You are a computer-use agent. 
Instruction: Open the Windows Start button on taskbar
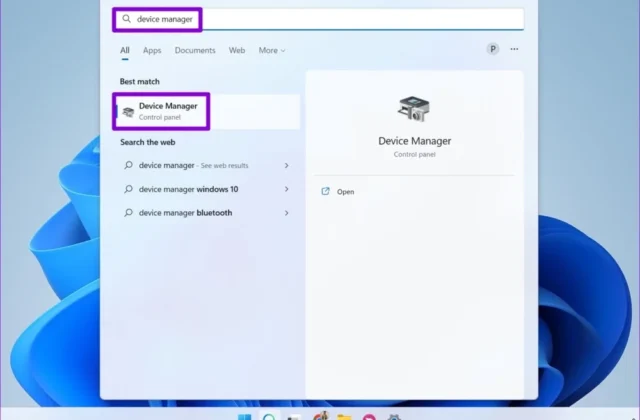(244, 417)
